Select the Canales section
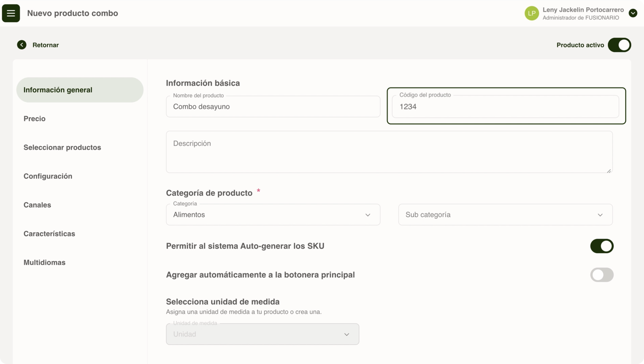This screenshot has width=644, height=364. [x=37, y=205]
